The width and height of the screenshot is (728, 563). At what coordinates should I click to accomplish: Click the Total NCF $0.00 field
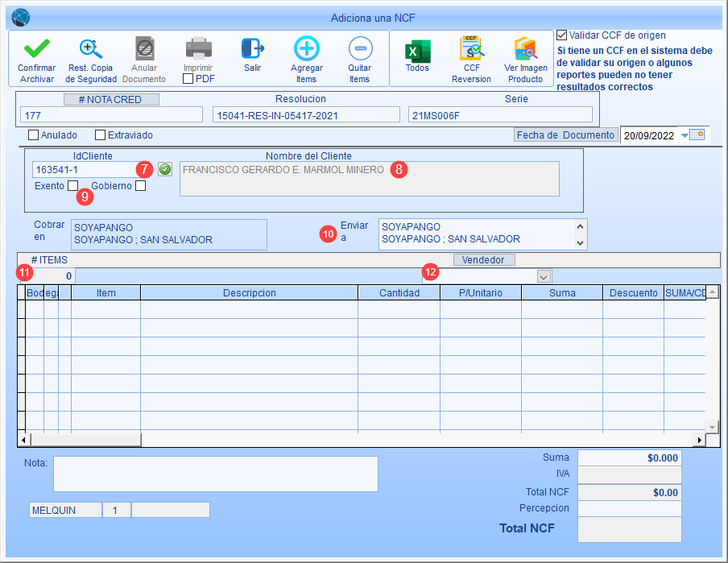(630, 492)
